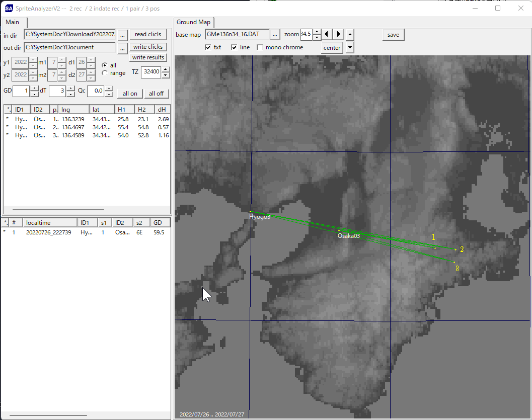Click the center button
Screen dimensions: 532x420
tap(332, 48)
